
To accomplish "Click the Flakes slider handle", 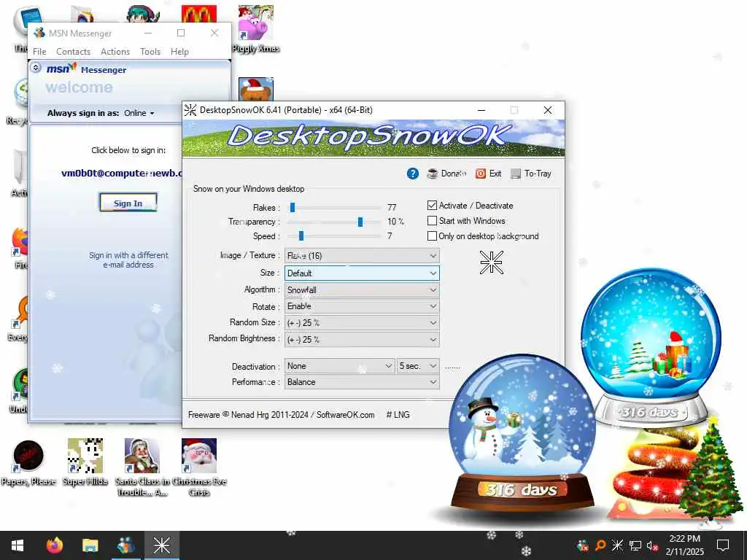I will 293,207.
